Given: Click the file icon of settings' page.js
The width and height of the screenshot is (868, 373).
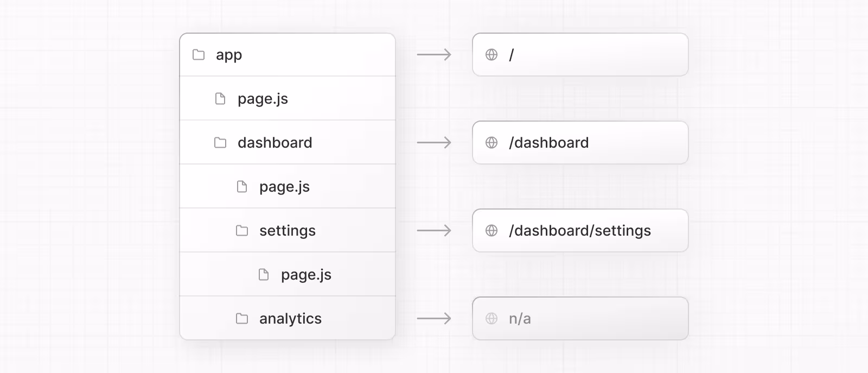Looking at the screenshot, I should pos(264,275).
